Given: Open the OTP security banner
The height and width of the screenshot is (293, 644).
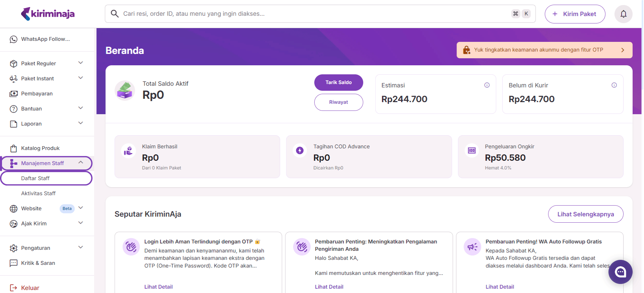Looking at the screenshot, I should [x=544, y=50].
